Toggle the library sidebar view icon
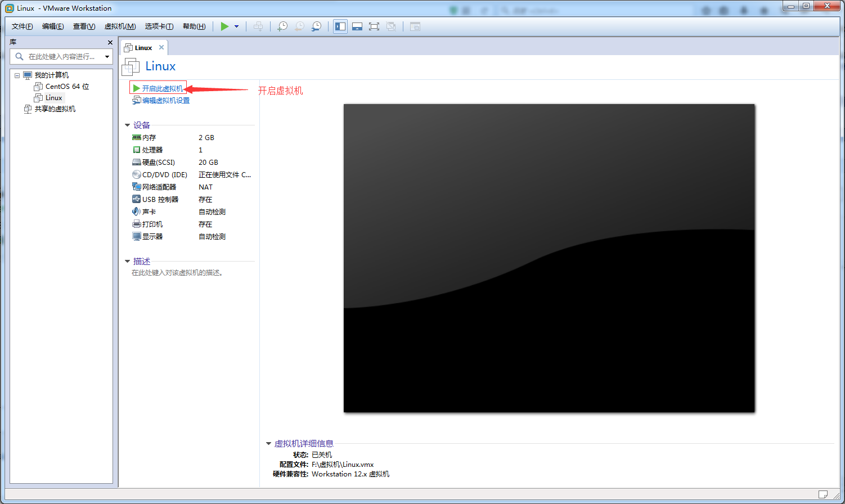 [x=340, y=26]
